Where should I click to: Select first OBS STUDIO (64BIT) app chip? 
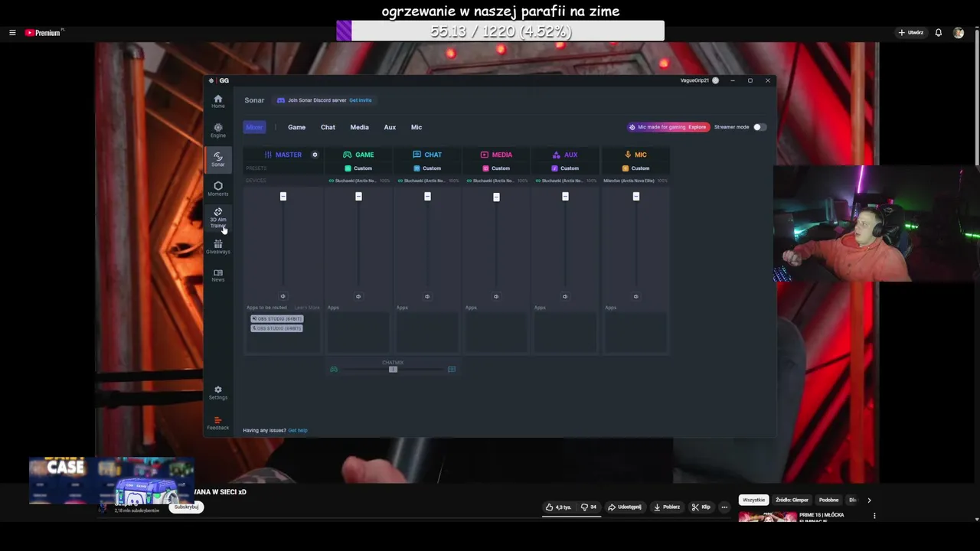point(277,318)
